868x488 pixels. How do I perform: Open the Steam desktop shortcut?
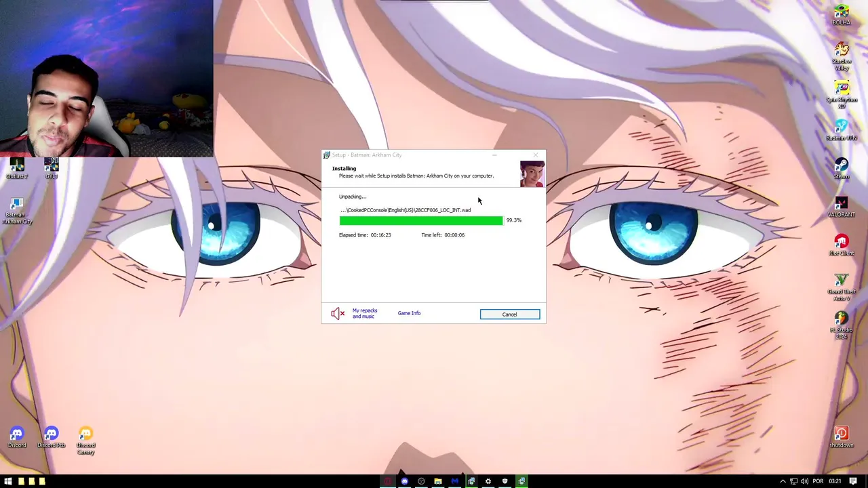pyautogui.click(x=842, y=168)
